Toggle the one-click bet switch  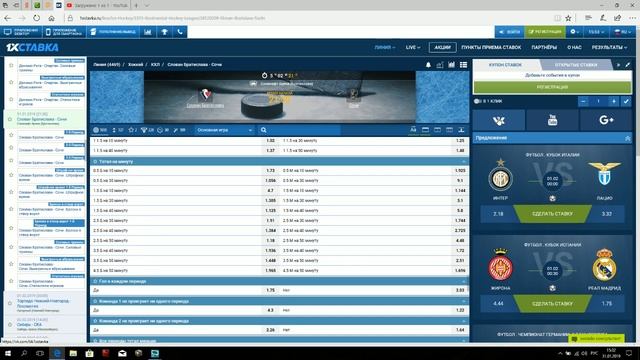(477, 101)
